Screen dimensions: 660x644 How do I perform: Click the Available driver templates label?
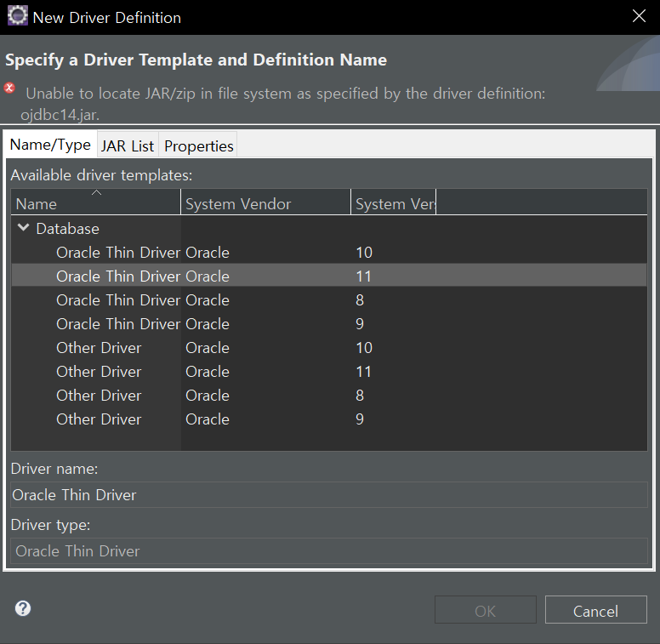click(x=101, y=175)
